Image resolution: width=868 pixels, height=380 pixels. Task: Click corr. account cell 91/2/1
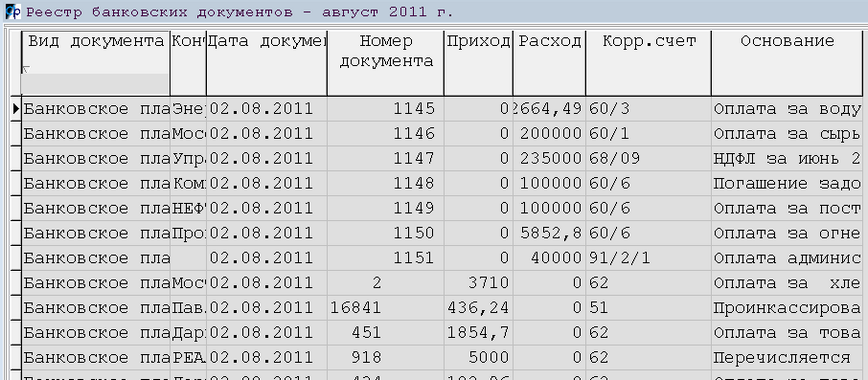tap(648, 259)
